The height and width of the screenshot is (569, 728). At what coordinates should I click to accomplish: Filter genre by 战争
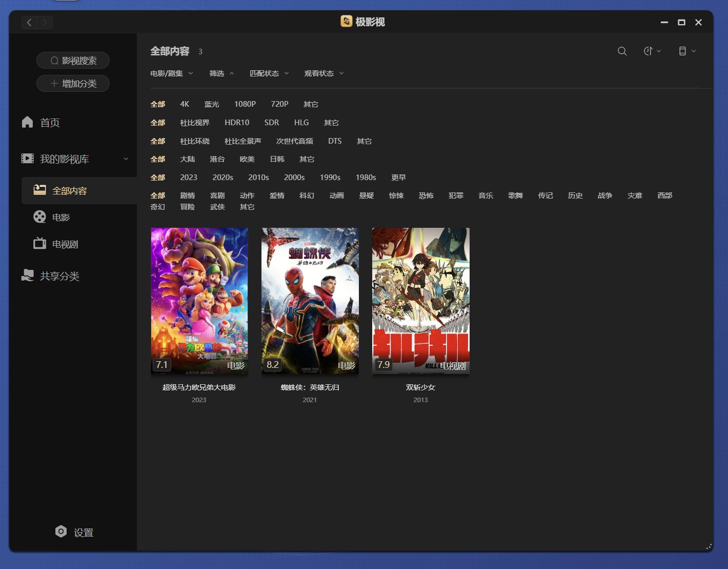coord(605,195)
